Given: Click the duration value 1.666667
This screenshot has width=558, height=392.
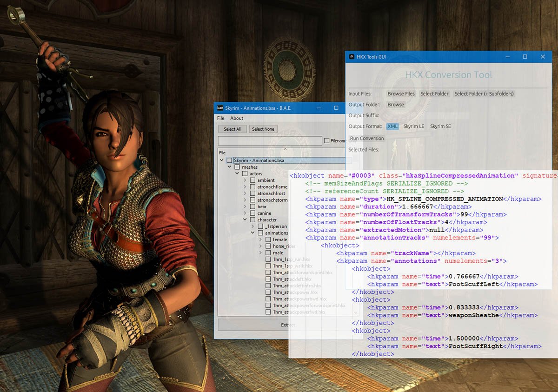Looking at the screenshot, I should click(417, 206).
